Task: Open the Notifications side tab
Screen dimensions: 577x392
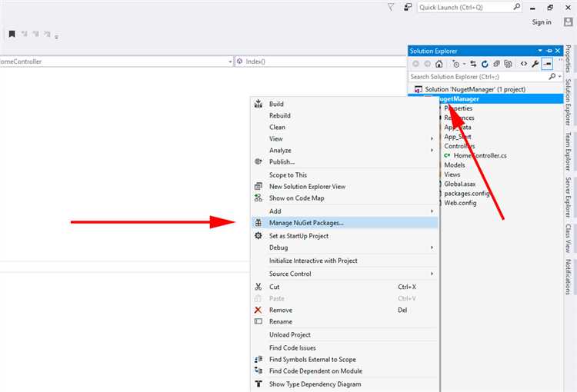Action: pyautogui.click(x=569, y=277)
